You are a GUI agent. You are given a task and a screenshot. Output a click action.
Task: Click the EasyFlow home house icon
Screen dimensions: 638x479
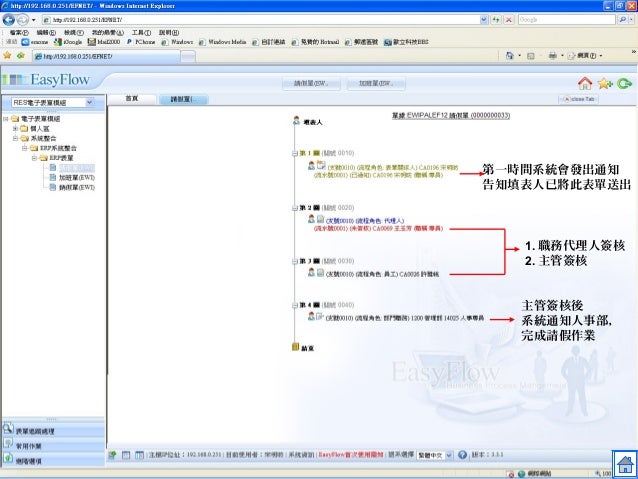585,83
